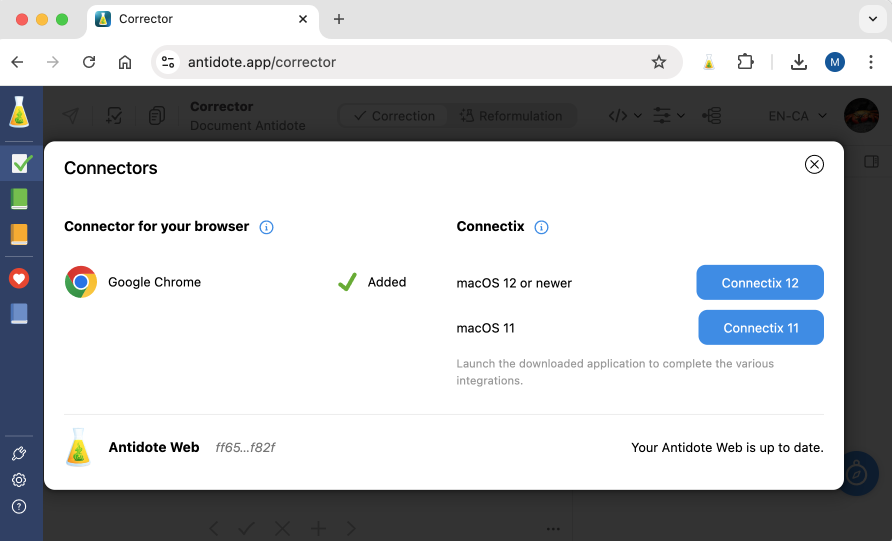
Task: Open the Settings gear in sidebar
Action: (19, 480)
